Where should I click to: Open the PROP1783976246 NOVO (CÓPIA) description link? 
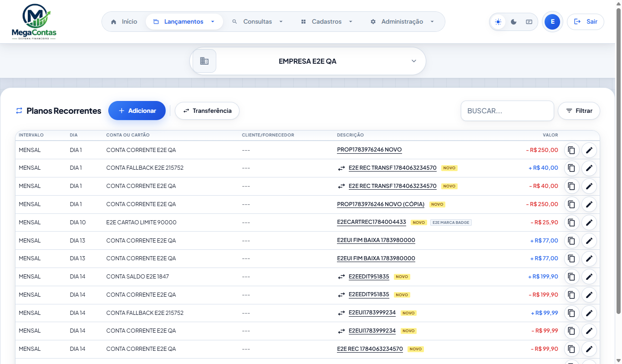[x=381, y=204]
